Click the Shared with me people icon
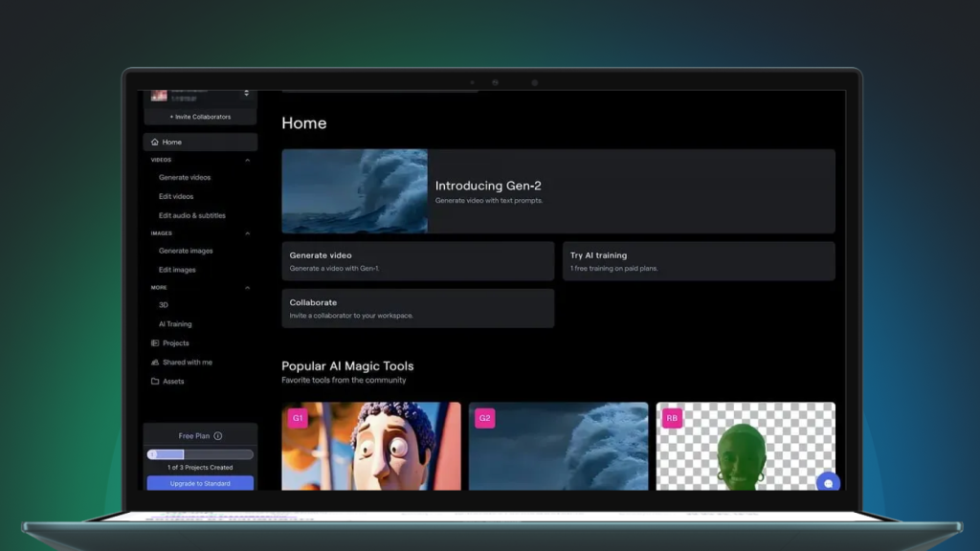 pos(155,363)
